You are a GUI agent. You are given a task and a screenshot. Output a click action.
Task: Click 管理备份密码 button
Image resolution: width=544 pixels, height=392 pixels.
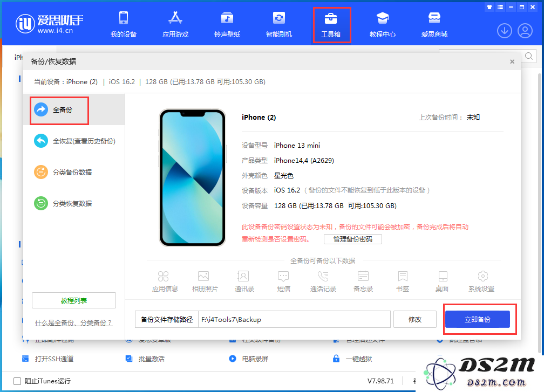click(x=353, y=239)
